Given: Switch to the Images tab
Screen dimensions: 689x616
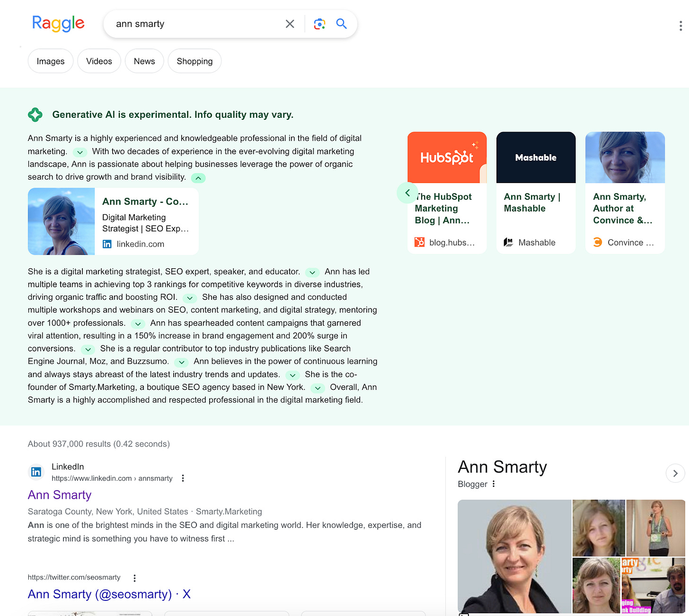Looking at the screenshot, I should pos(51,61).
